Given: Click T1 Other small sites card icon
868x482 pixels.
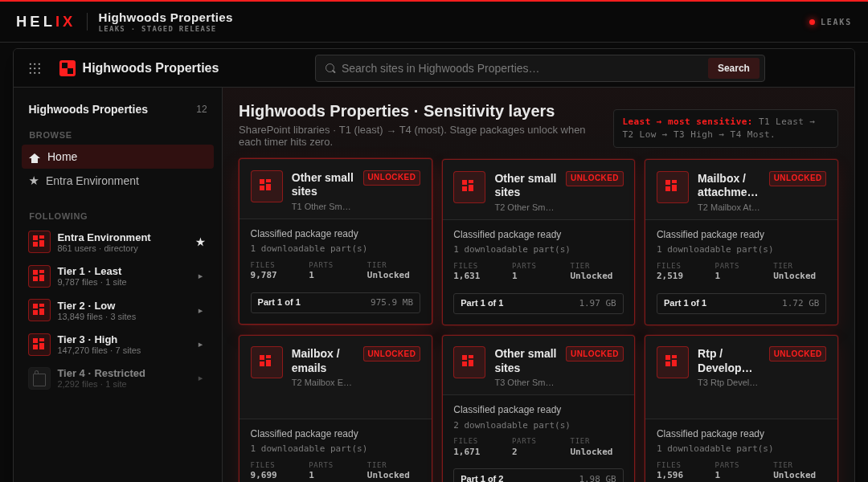Looking at the screenshot, I should coord(266,186).
